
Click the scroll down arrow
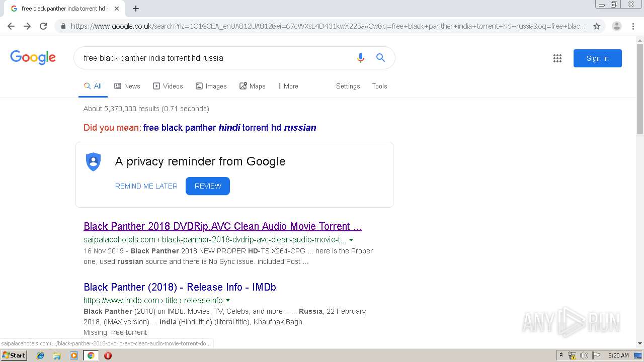[640, 343]
